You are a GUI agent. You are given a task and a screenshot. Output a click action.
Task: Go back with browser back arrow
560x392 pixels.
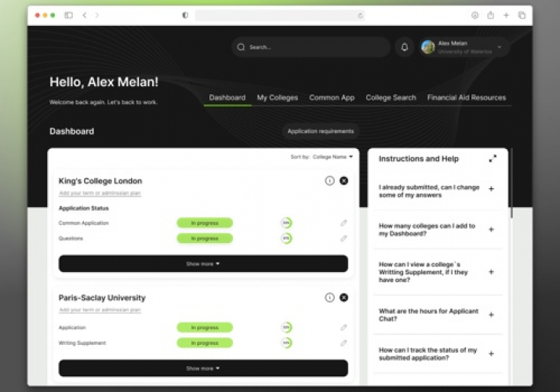pyautogui.click(x=84, y=15)
